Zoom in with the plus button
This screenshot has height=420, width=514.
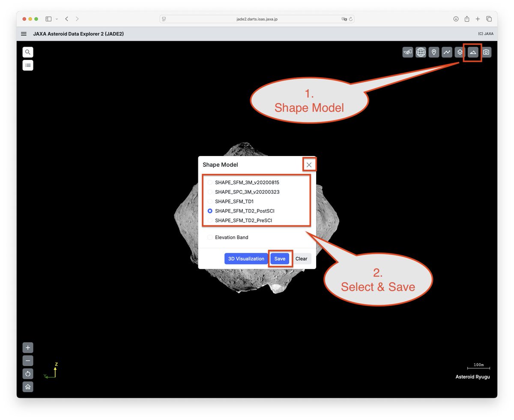(28, 348)
